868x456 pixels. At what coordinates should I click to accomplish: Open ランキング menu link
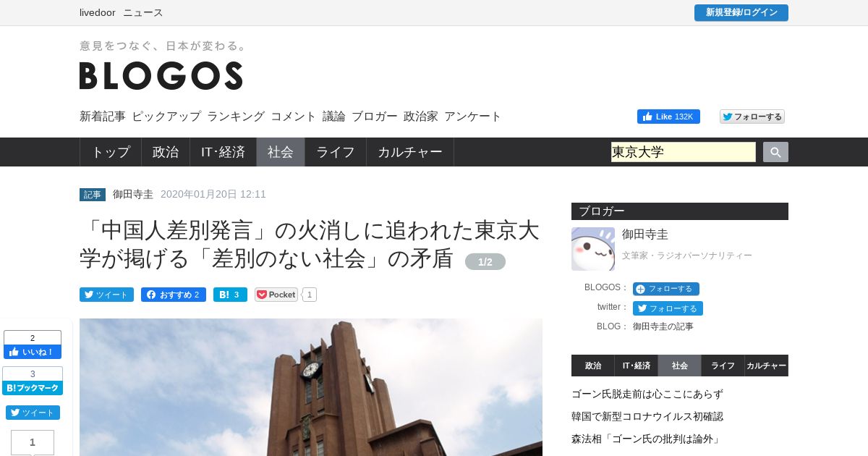236,116
